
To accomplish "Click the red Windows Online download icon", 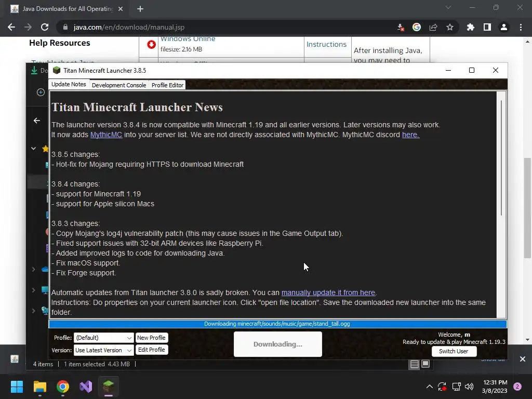I will 151,45.
